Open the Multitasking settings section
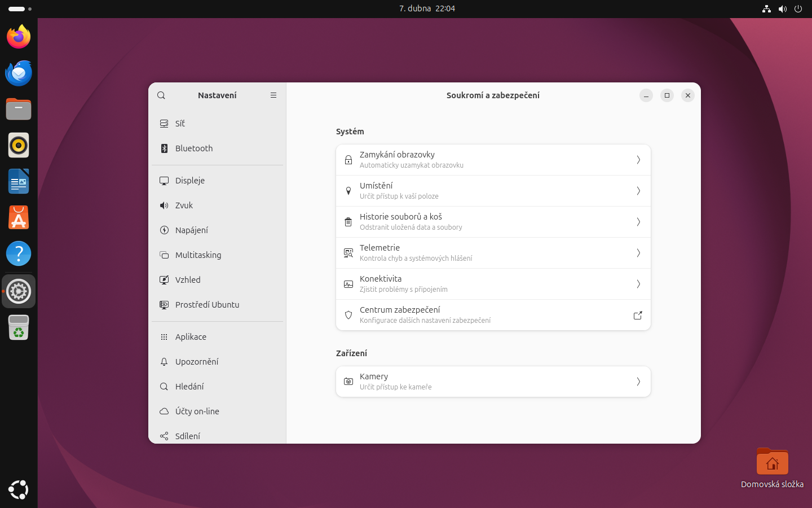The image size is (812, 508). coord(198,255)
